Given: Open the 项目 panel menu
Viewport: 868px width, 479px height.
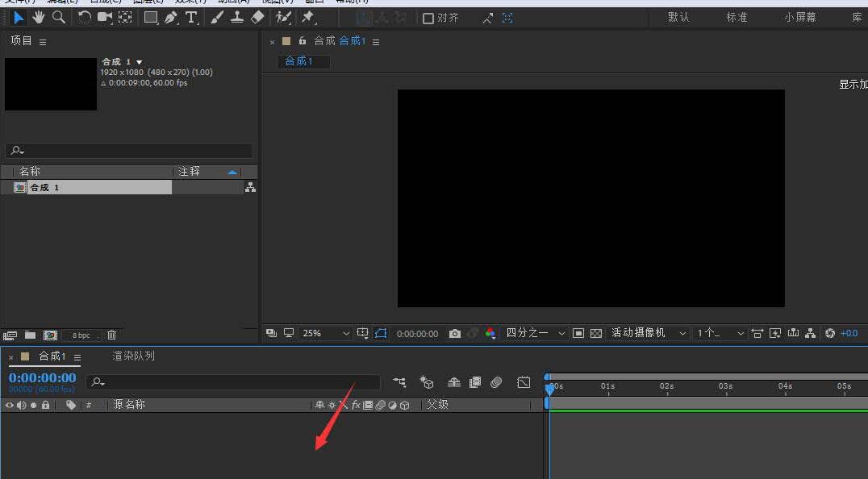Looking at the screenshot, I should (43, 41).
